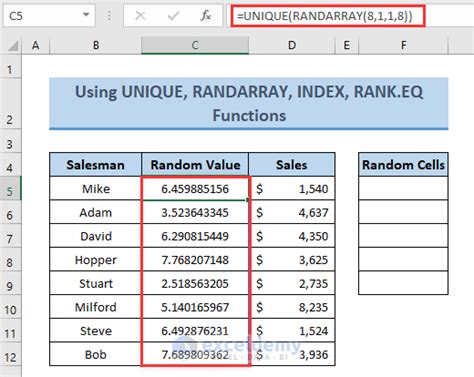Select the cell containing David
The height and width of the screenshot is (377, 474).
(95, 236)
